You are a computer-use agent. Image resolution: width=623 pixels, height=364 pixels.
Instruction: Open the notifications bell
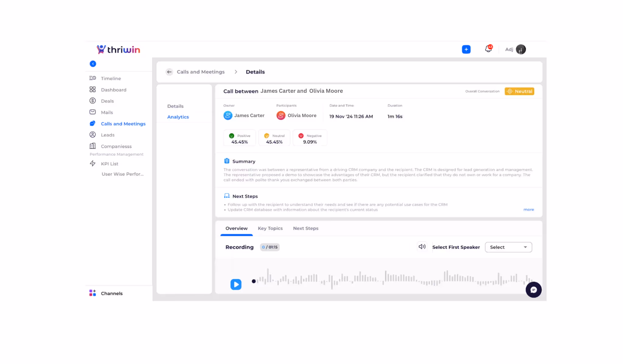(x=488, y=49)
